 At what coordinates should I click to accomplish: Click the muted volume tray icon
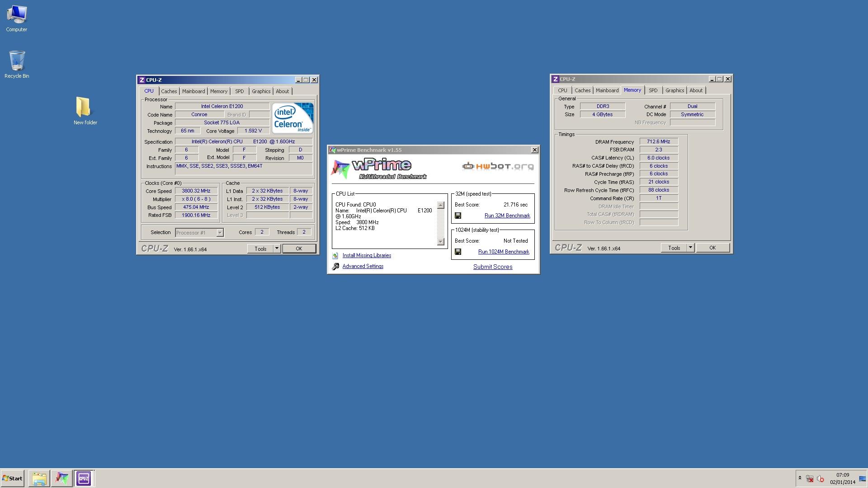click(x=821, y=479)
